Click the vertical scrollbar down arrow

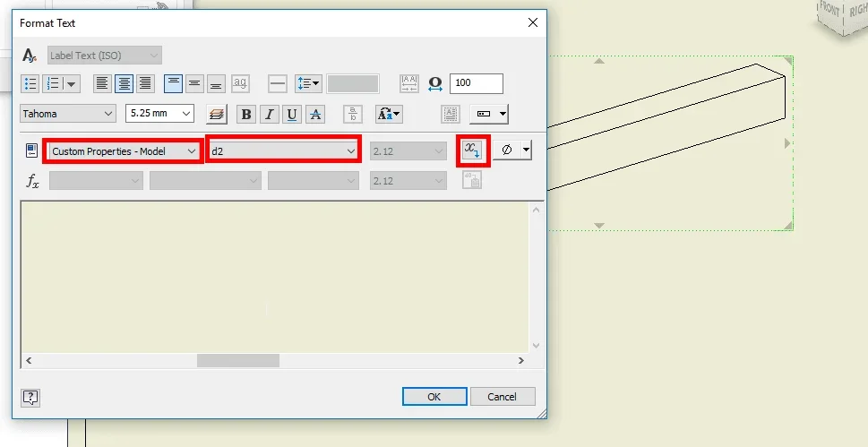536,346
